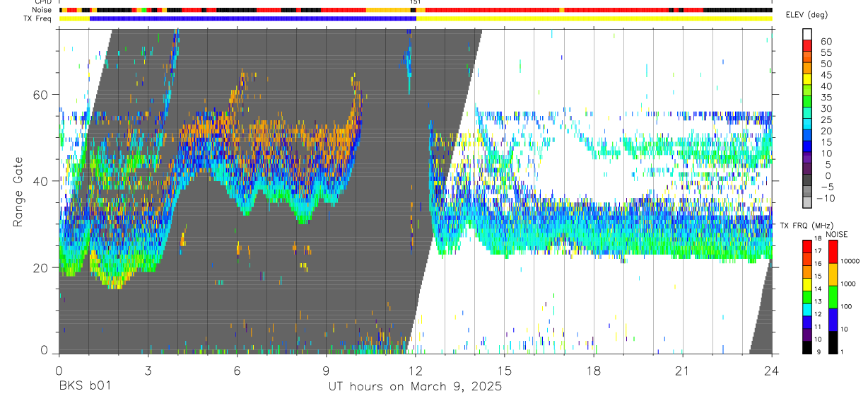The width and height of the screenshot is (868, 401).
Task: Click the x-axis tick label '21'
Action: pos(682,370)
